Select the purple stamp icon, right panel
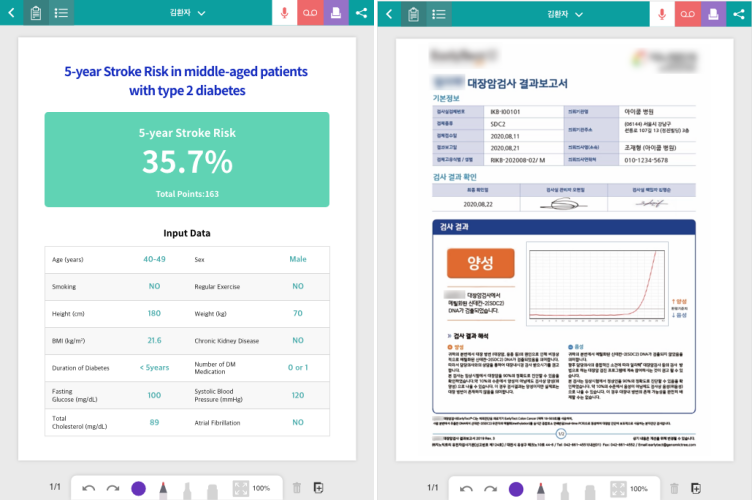This screenshot has height=500, width=752. pos(713,13)
